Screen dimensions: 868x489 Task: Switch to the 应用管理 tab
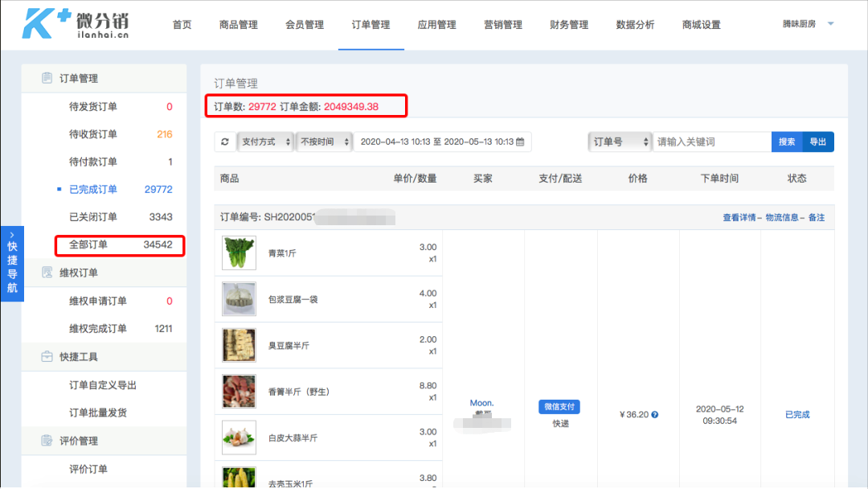438,24
